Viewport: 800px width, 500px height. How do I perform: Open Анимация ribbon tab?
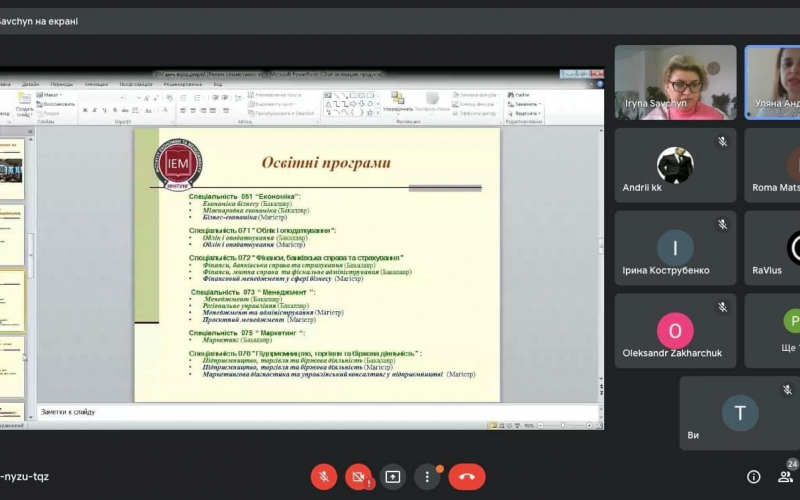click(96, 84)
